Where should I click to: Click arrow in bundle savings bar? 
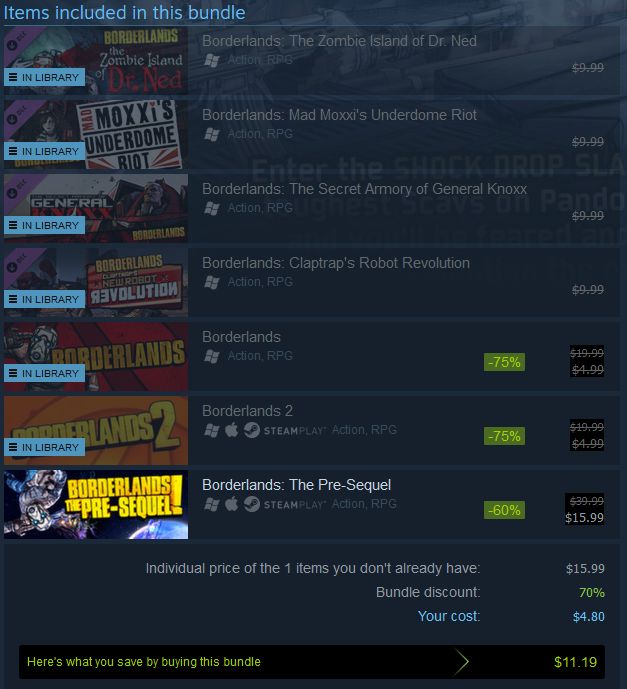point(461,662)
